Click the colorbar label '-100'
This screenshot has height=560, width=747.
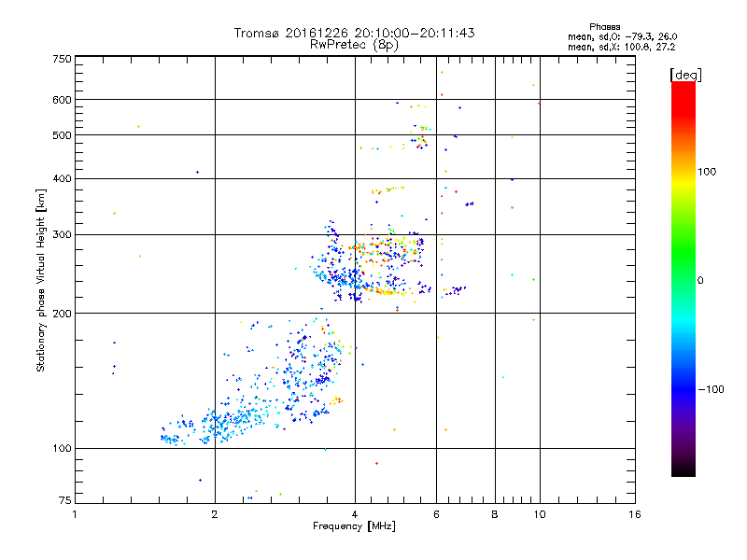tap(711, 389)
